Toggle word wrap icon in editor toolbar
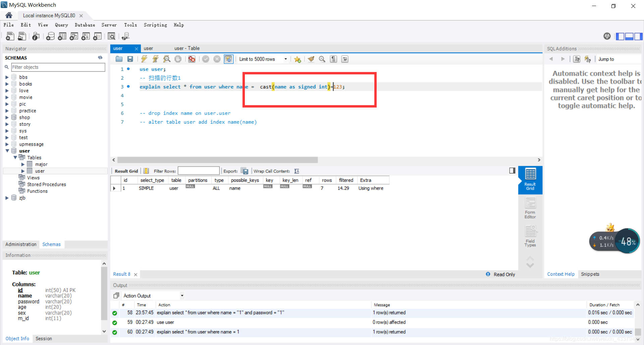This screenshot has width=644, height=345. click(345, 59)
